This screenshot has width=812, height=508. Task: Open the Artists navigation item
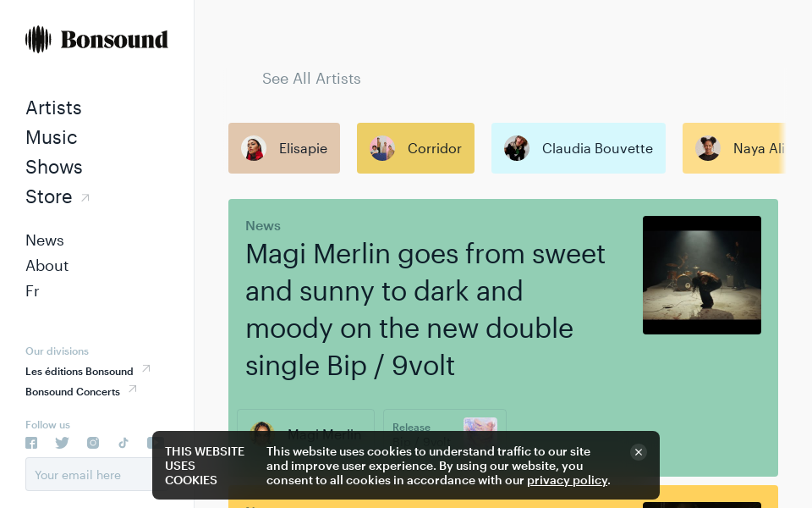tap(53, 108)
